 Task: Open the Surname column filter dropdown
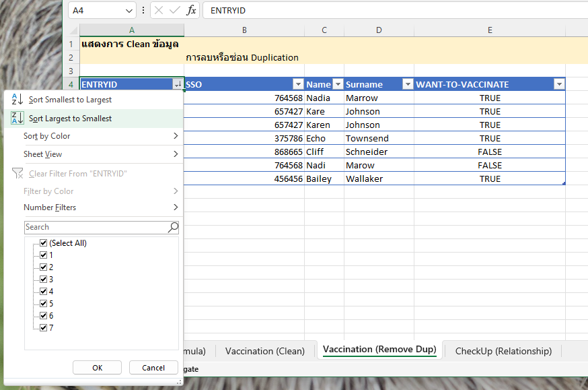tap(408, 84)
